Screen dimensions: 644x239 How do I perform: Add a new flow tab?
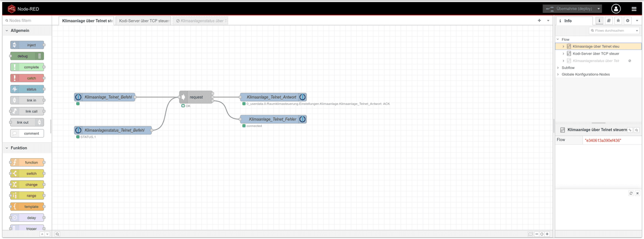(x=539, y=21)
